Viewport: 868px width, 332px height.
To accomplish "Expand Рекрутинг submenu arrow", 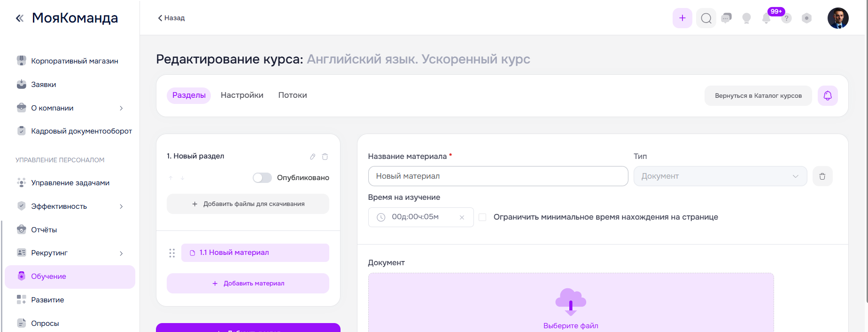I will 121,253.
